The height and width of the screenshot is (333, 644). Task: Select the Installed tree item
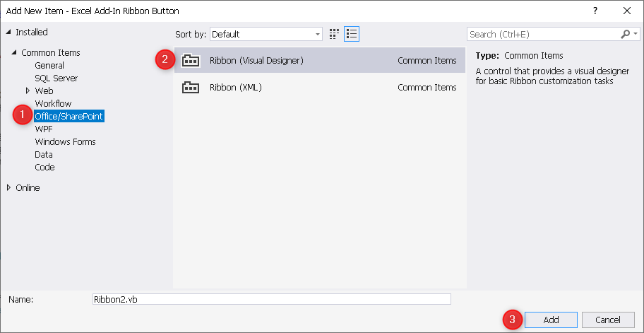[32, 32]
